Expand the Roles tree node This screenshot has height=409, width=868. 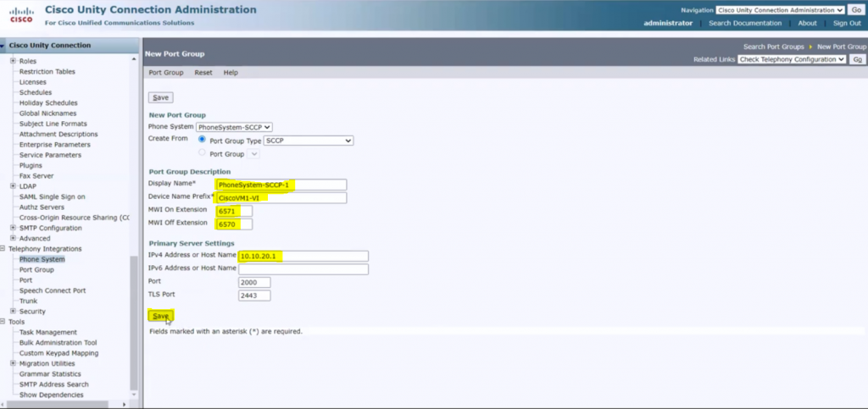(13, 61)
